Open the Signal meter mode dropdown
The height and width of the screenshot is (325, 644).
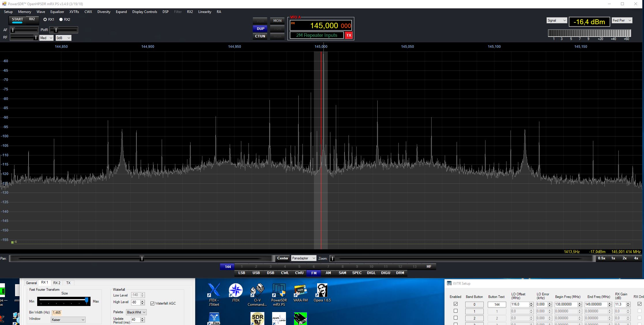click(x=557, y=20)
